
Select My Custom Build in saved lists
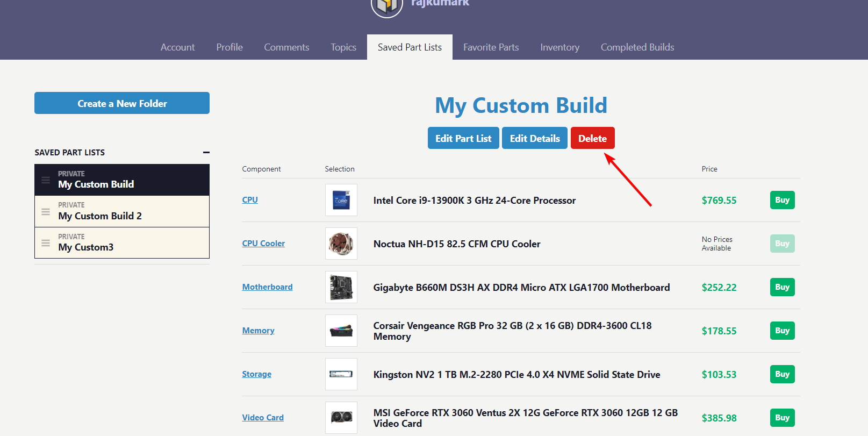click(122, 180)
